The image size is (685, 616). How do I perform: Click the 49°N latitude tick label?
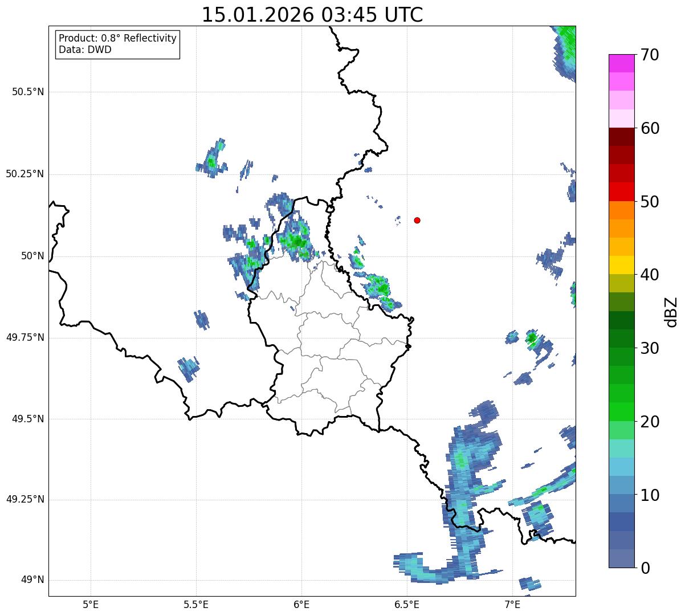pyautogui.click(x=32, y=580)
